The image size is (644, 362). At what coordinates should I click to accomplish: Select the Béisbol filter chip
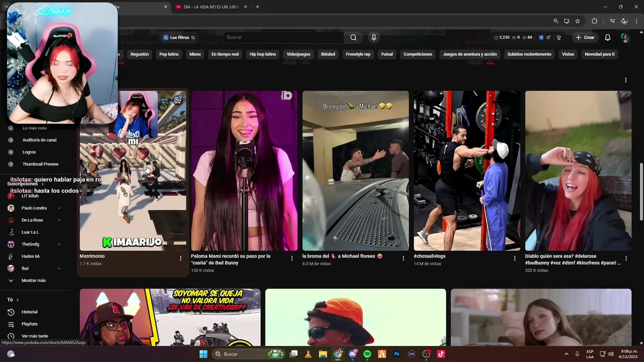pyautogui.click(x=328, y=54)
